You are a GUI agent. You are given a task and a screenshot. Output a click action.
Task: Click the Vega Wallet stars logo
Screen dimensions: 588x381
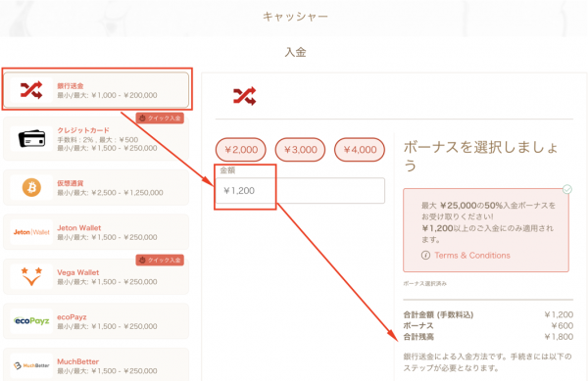coord(31,276)
